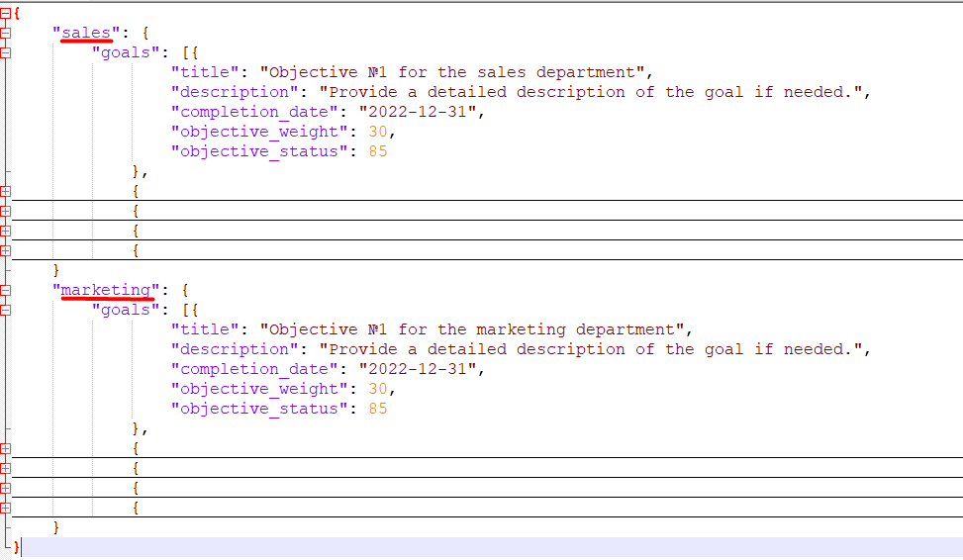The image size is (963, 560).
Task: Click "Objective №1 for the sales department" string
Action: (x=452, y=72)
